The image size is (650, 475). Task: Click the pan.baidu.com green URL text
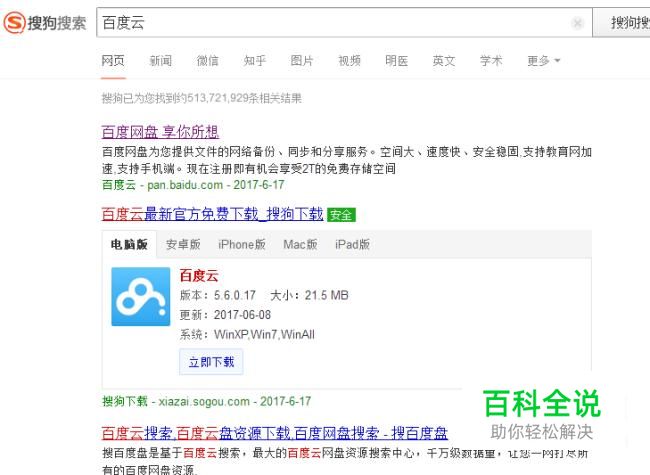[x=185, y=185]
